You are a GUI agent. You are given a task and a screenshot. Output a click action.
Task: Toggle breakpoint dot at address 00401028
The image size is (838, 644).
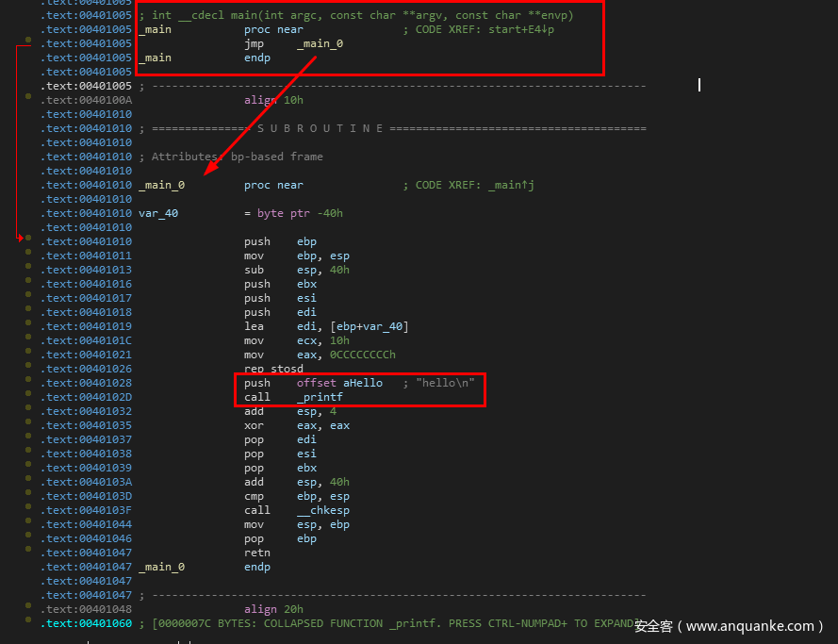(x=29, y=383)
